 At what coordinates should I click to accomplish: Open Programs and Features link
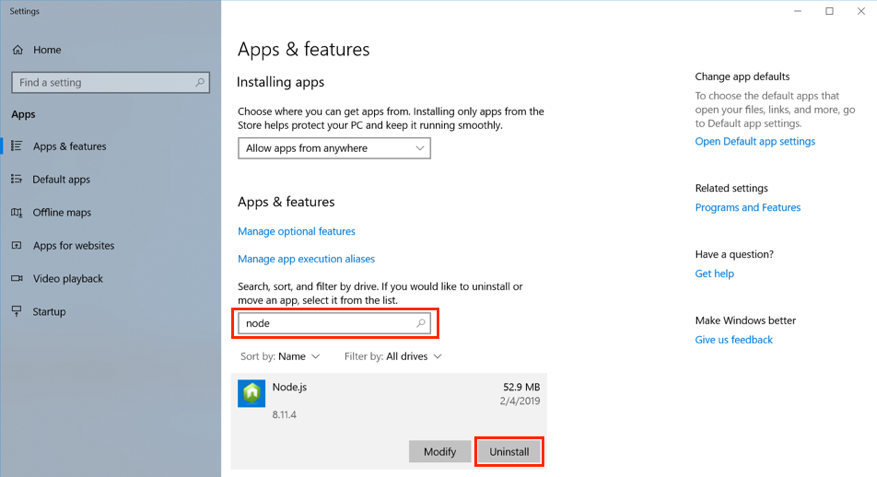pos(748,207)
